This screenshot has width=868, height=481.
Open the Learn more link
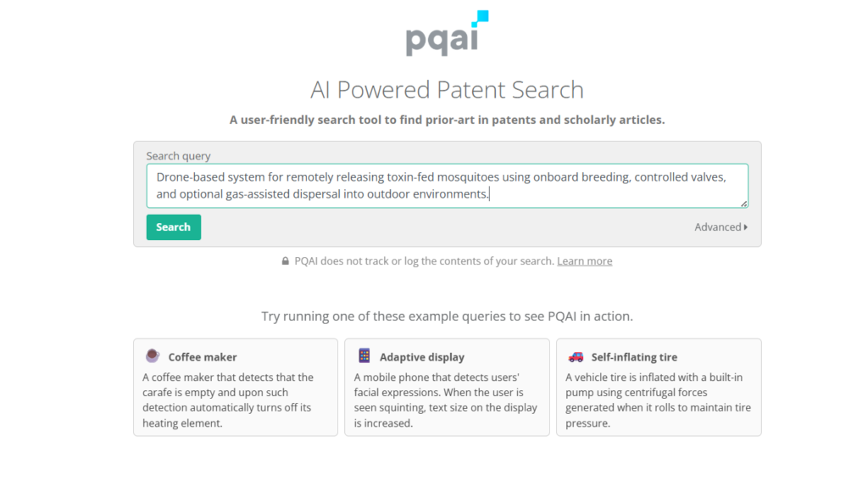[585, 261]
